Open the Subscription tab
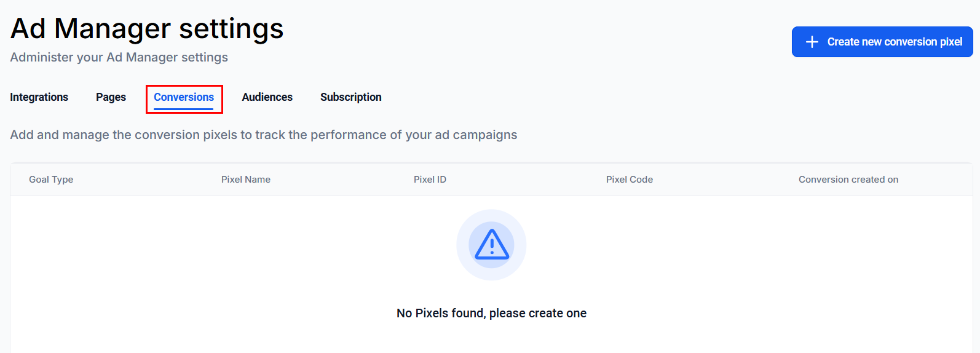This screenshot has width=980, height=353. 350,97
